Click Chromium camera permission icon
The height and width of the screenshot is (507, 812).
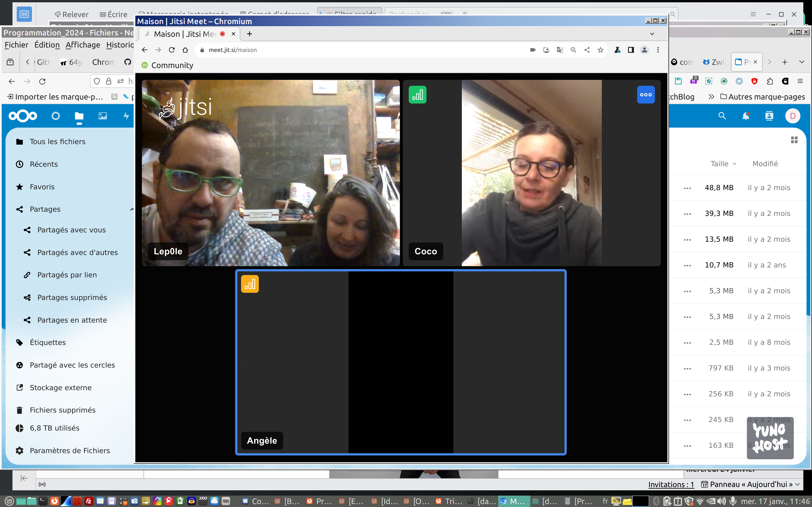pos(532,50)
